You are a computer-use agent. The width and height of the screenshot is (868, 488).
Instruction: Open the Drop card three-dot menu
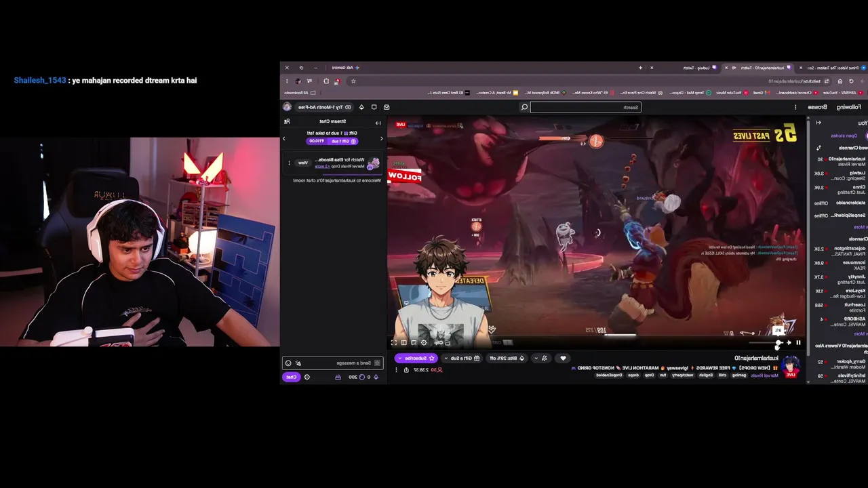[290, 163]
